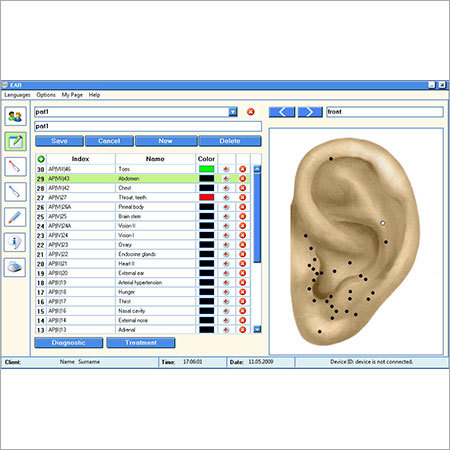Select the Vision II row
The image size is (450, 450).
point(143,226)
